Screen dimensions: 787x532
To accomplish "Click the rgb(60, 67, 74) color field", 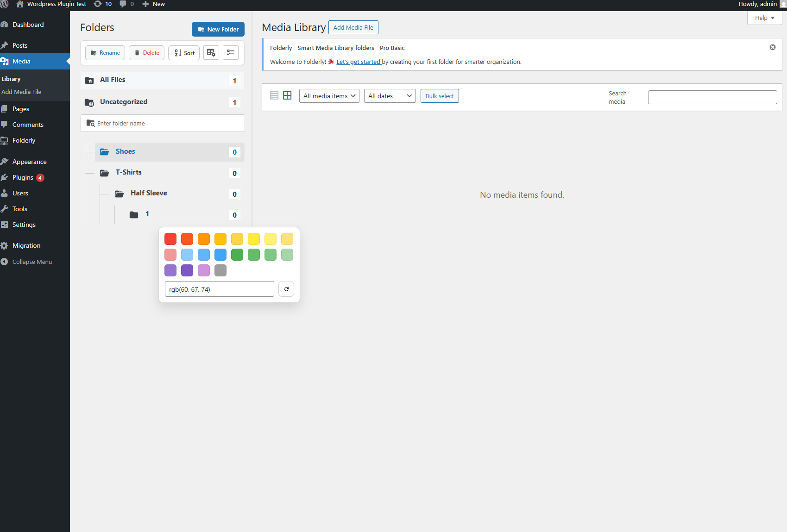I will pos(220,289).
